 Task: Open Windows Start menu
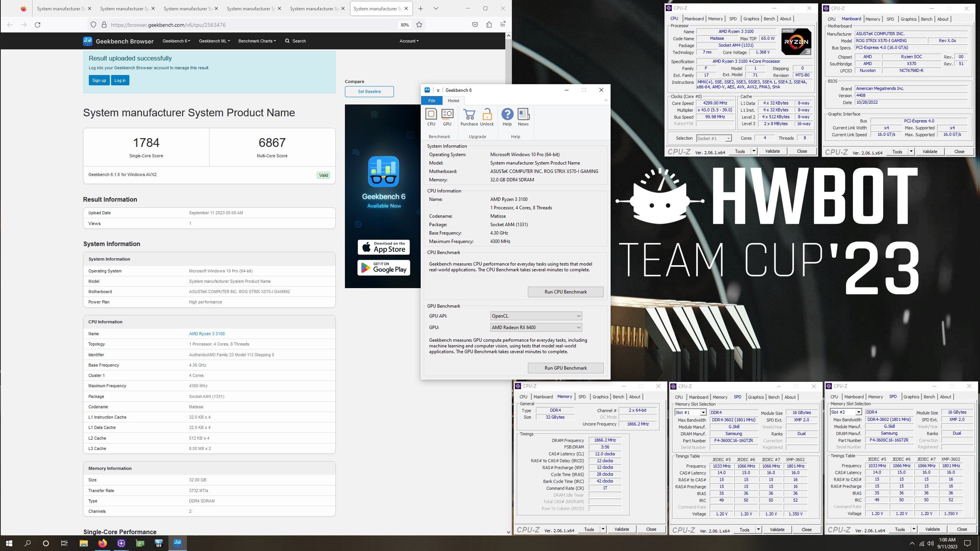tap(9, 543)
